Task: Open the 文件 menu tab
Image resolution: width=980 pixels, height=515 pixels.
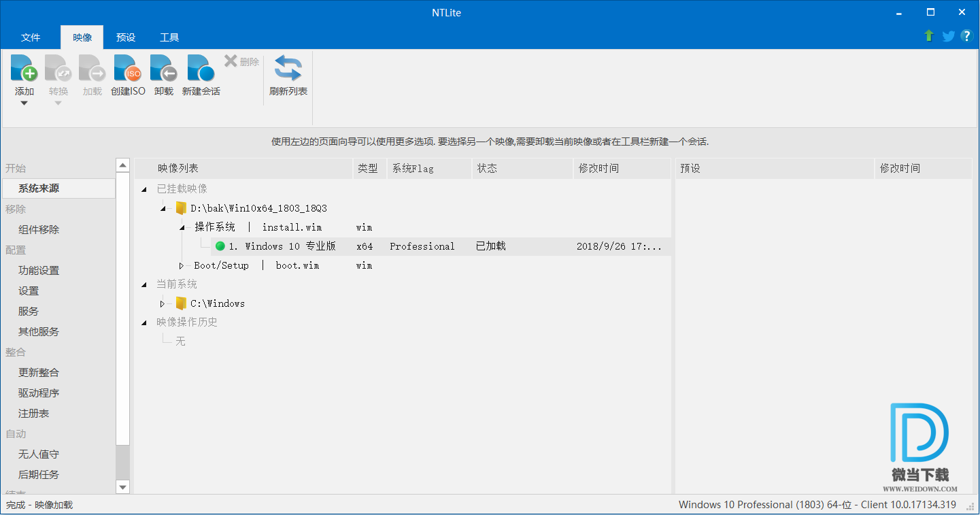Action: click(31, 37)
